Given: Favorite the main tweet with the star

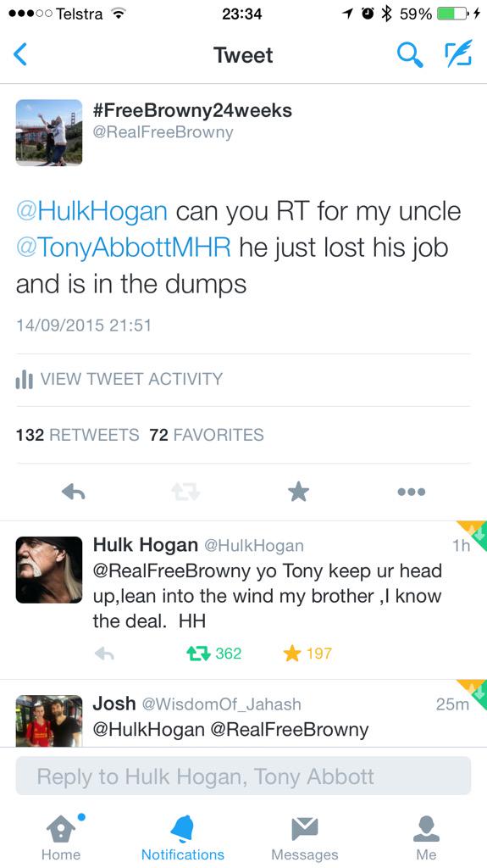Looking at the screenshot, I should [x=299, y=492].
